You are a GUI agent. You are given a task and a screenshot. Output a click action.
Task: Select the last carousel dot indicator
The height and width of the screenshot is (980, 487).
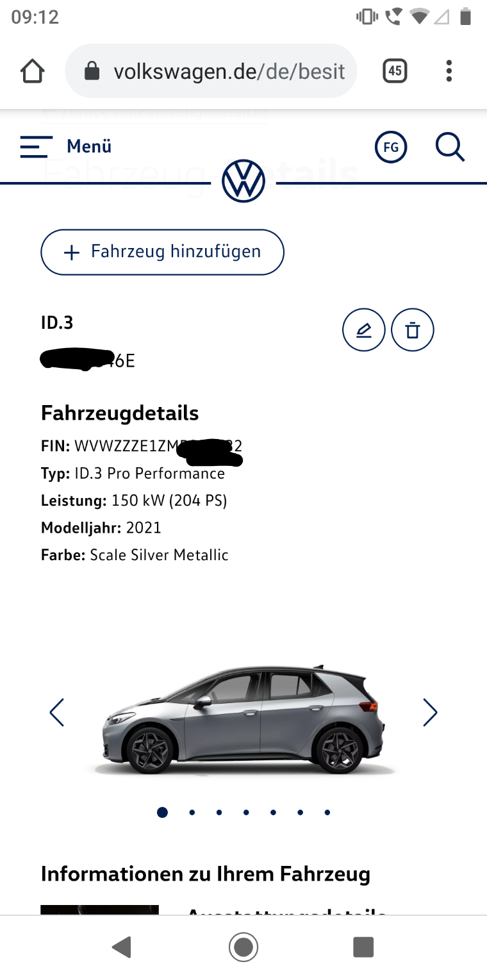[327, 812]
